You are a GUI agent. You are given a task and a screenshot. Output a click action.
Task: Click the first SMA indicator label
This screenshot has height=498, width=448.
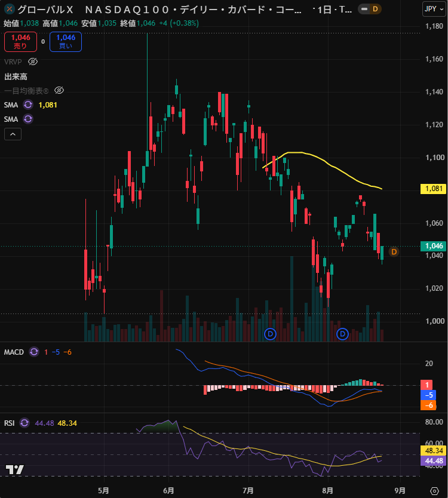[x=11, y=105]
